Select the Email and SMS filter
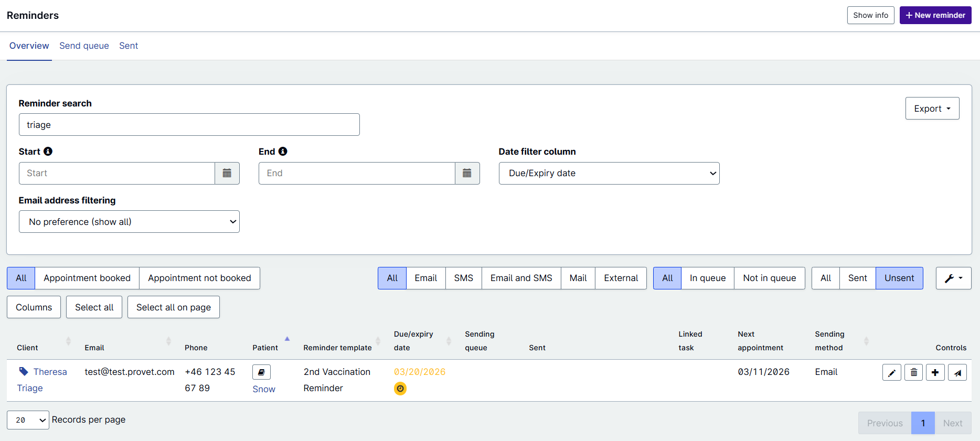Viewport: 980px width, 441px height. pos(521,278)
